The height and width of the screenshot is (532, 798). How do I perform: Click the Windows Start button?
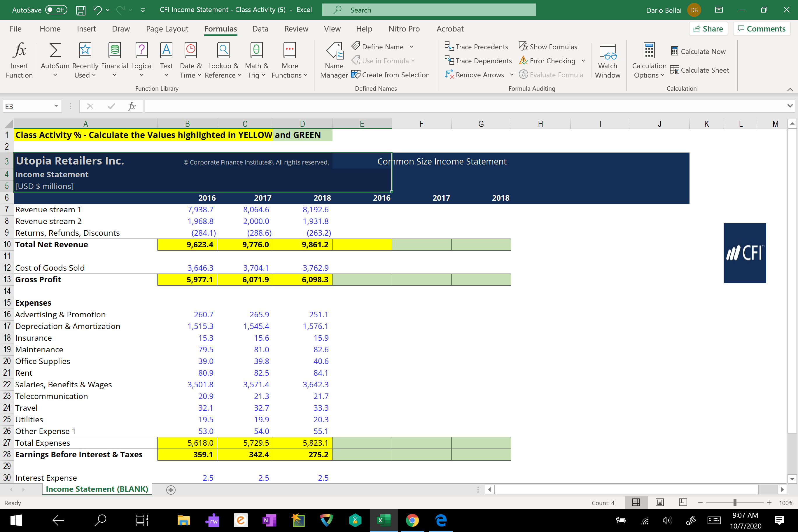16,520
